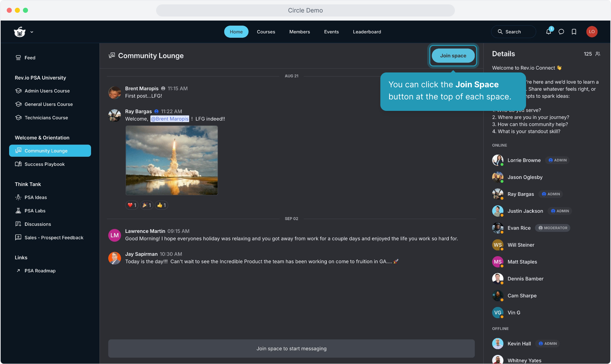This screenshot has width=611, height=364.
Task: Click Jay Sapirman's name in chat
Action: click(x=141, y=254)
